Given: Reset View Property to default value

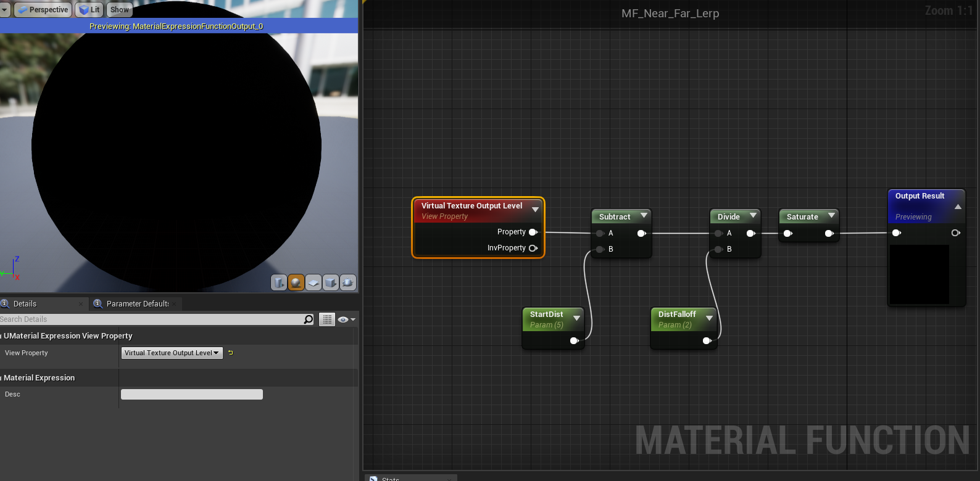Looking at the screenshot, I should click(231, 353).
